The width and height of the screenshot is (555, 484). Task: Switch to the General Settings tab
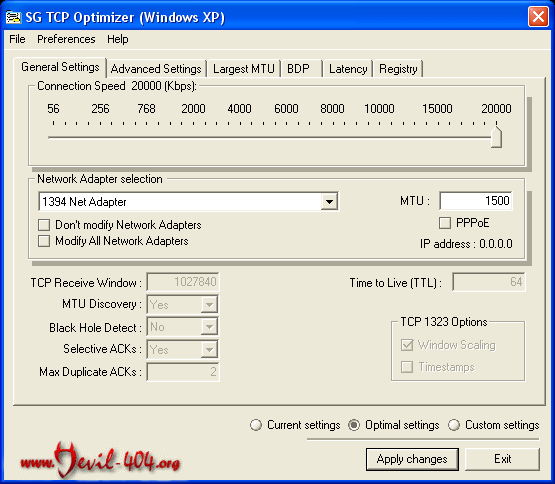(60, 67)
